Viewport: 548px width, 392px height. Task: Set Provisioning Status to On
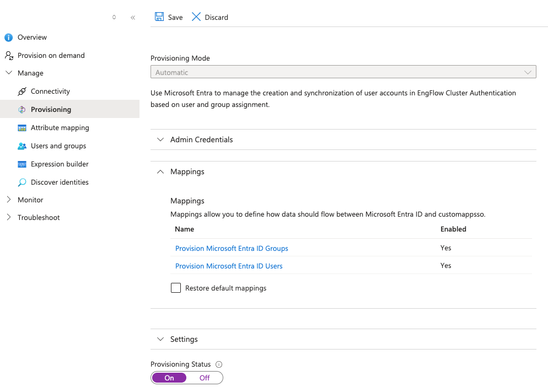(169, 378)
